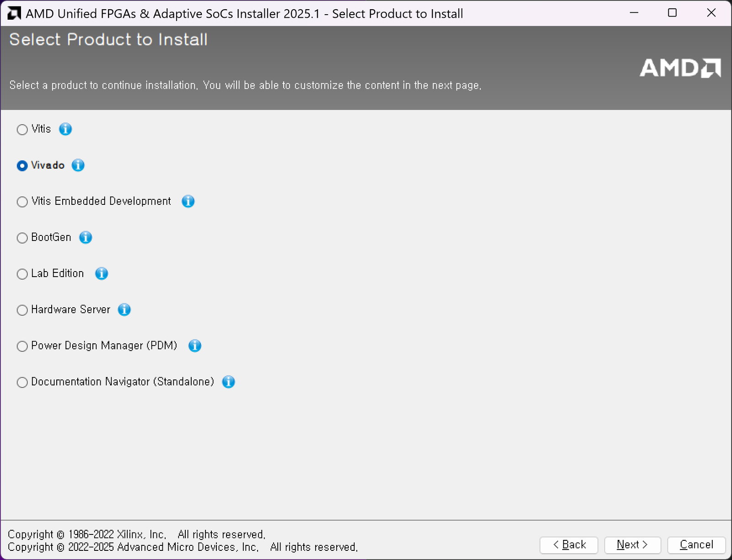The image size is (732, 560).
Task: Choose the Hardware Server option
Action: click(22, 310)
